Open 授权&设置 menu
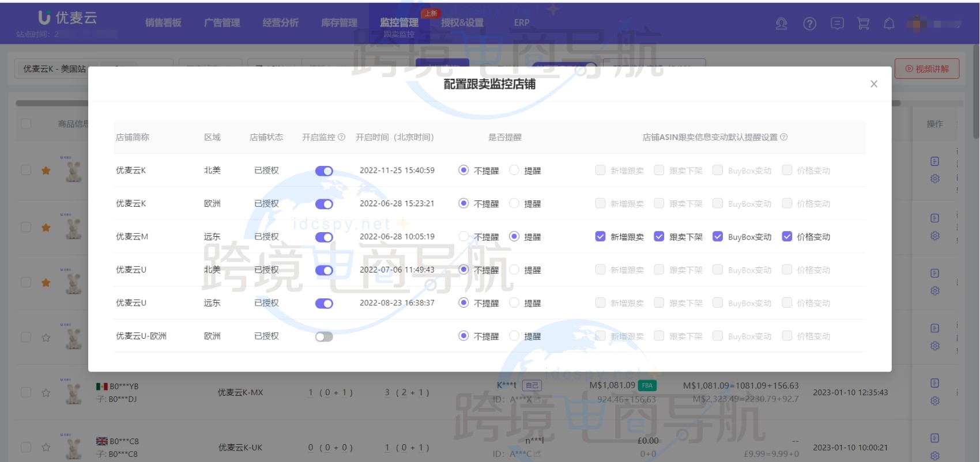980x462 pixels. (x=462, y=22)
